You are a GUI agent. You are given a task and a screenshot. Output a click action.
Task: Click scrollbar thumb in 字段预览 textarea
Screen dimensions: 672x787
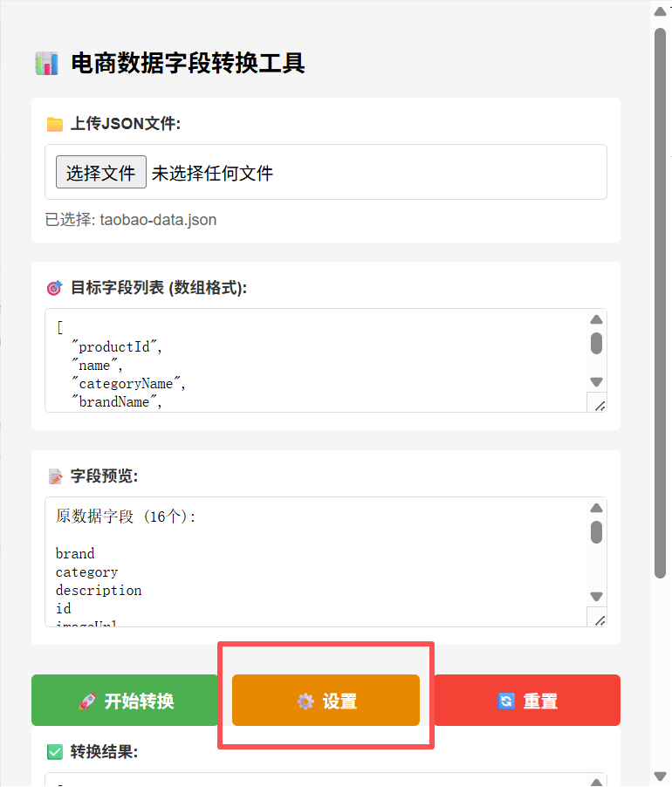[x=596, y=532]
